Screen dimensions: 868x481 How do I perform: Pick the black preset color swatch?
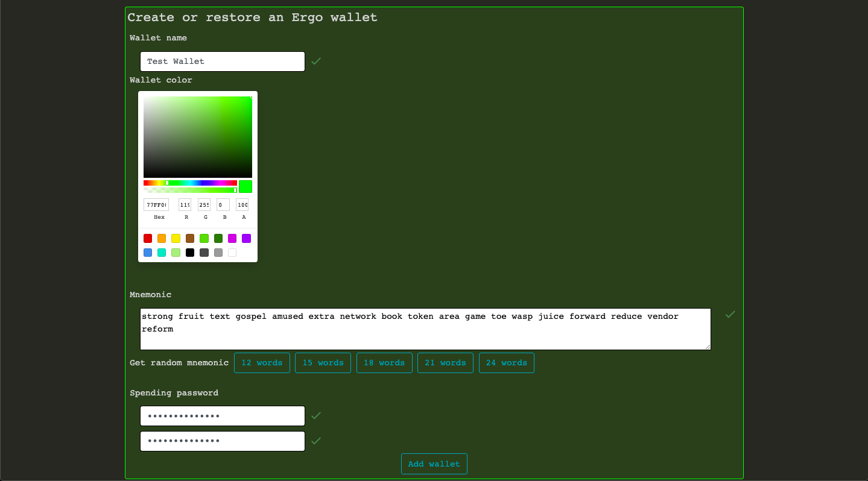pos(190,253)
